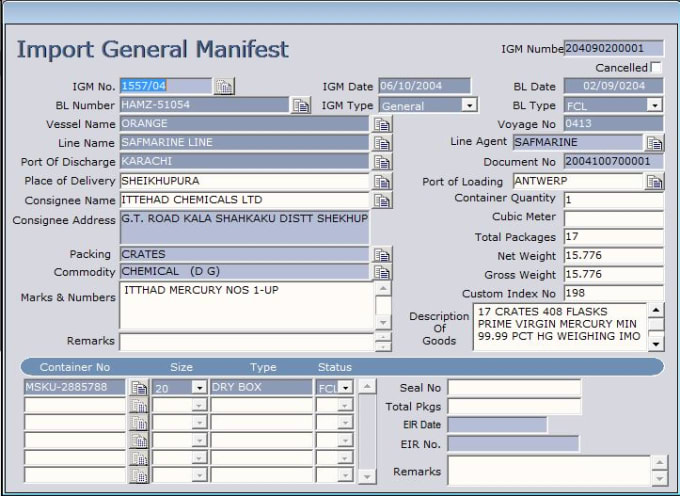Click the EIR Date field
This screenshot has height=496, width=680.
pyautogui.click(x=497, y=425)
